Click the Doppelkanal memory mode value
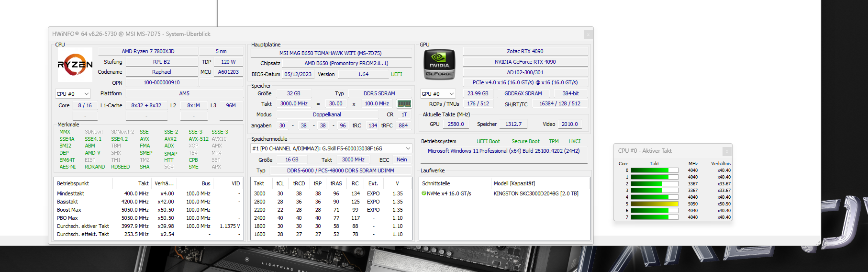The width and height of the screenshot is (868, 272). pos(327,114)
